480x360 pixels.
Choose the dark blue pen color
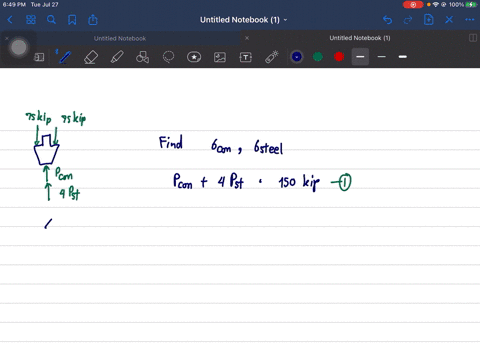click(x=297, y=57)
